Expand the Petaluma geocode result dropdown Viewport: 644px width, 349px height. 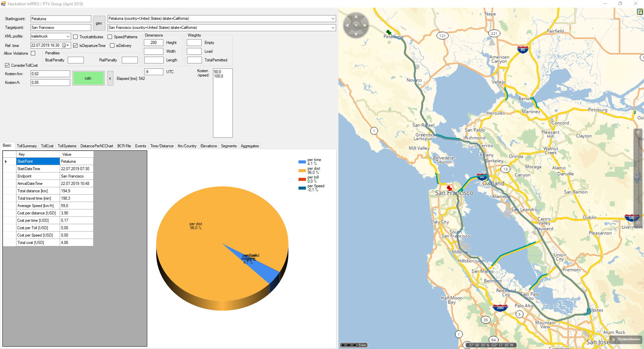pos(333,19)
